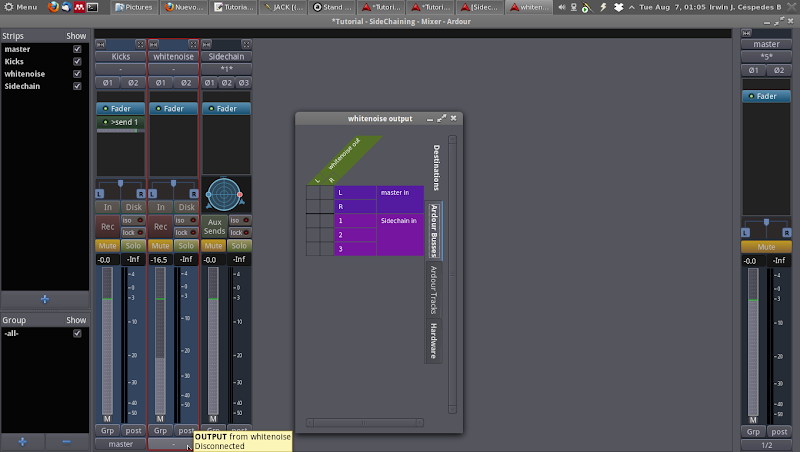This screenshot has width=800, height=452.
Task: Open master output button labeled 1/2
Action: click(x=766, y=445)
